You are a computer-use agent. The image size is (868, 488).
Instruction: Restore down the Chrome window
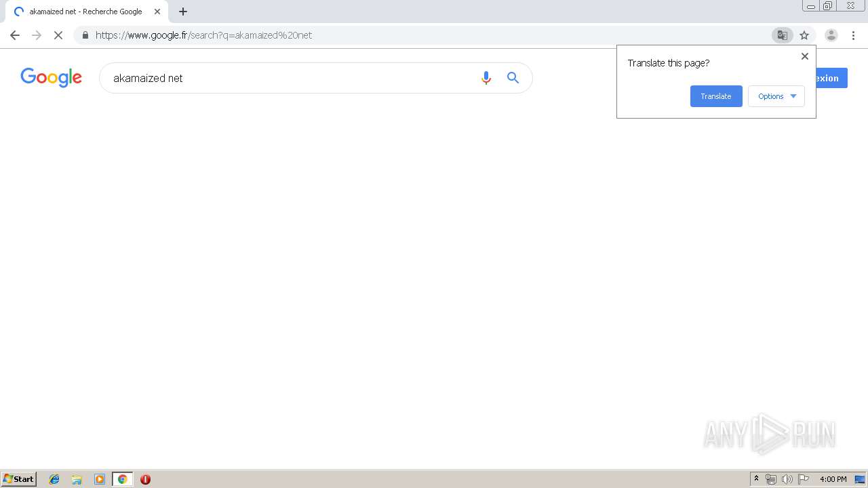point(827,6)
